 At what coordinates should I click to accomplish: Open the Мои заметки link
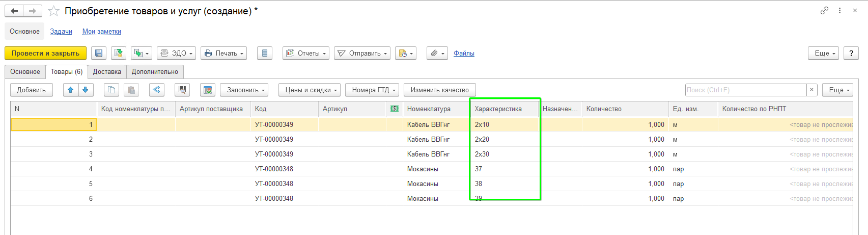(x=102, y=31)
